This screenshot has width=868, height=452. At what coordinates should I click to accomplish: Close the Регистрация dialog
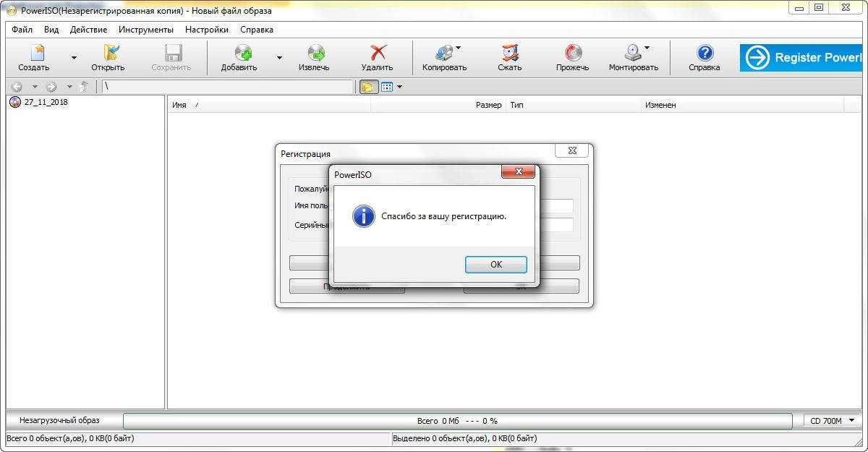(x=571, y=151)
